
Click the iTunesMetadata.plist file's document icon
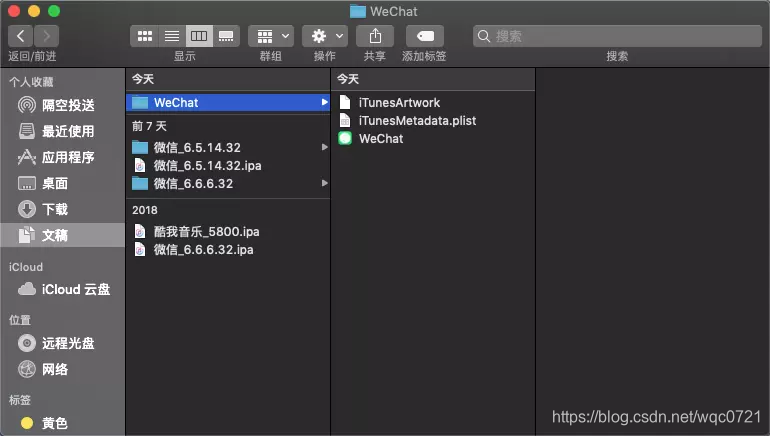point(345,120)
